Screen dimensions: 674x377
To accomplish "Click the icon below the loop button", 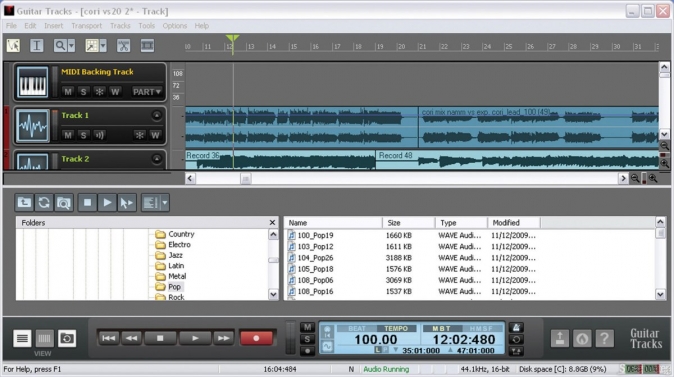I will pos(516,351).
